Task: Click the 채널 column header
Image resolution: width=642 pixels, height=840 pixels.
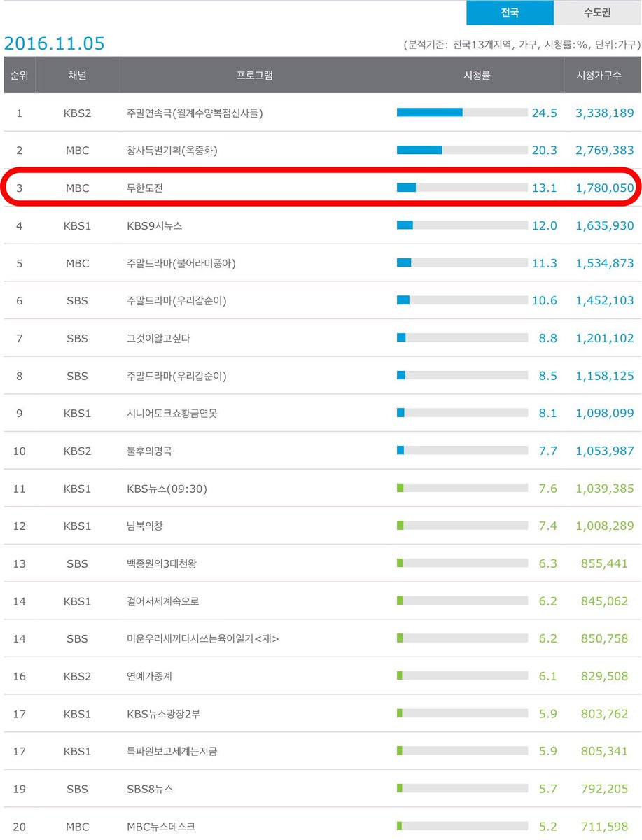Action: (77, 76)
